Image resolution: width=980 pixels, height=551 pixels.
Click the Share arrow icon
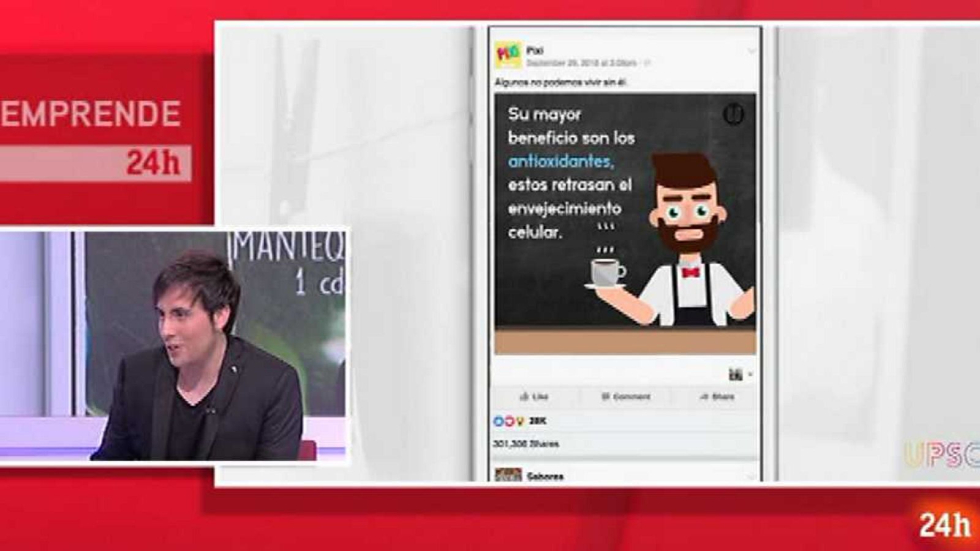pos(703,397)
